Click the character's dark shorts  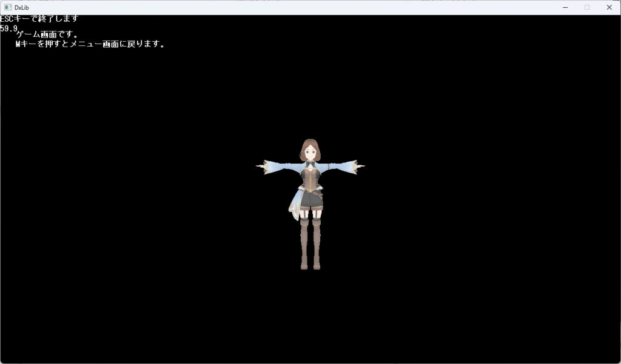[311, 199]
